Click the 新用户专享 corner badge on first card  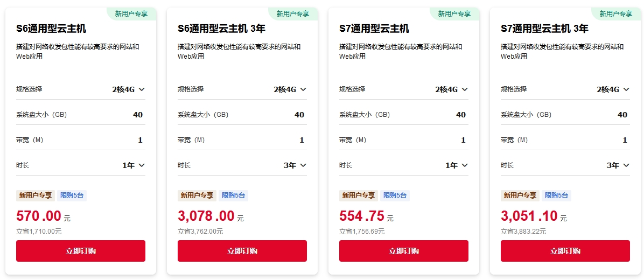(131, 14)
